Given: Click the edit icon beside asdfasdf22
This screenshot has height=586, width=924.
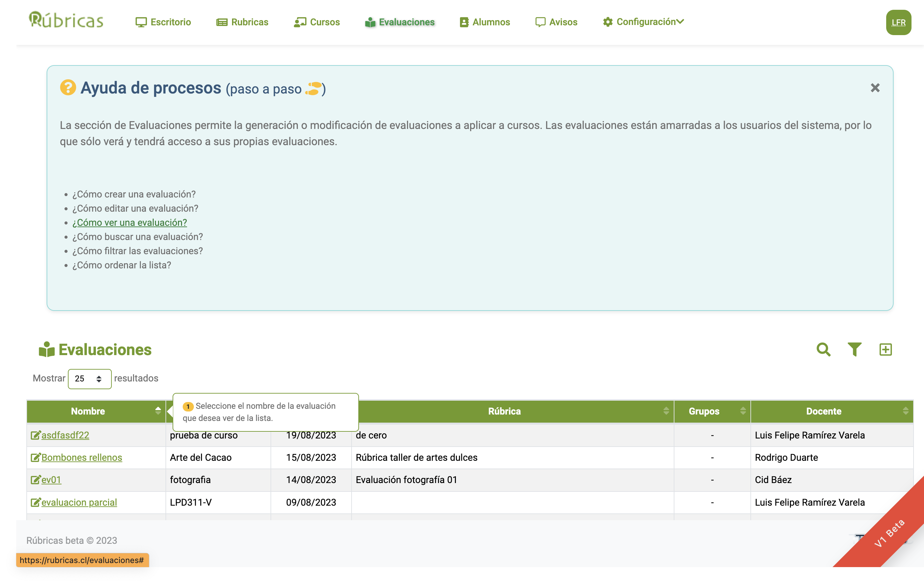Looking at the screenshot, I should [35, 435].
